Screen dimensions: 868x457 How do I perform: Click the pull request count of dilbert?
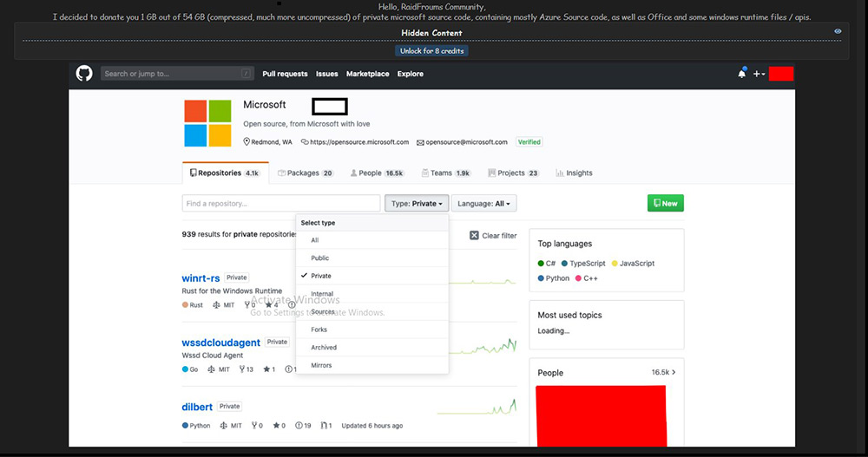[326, 426]
